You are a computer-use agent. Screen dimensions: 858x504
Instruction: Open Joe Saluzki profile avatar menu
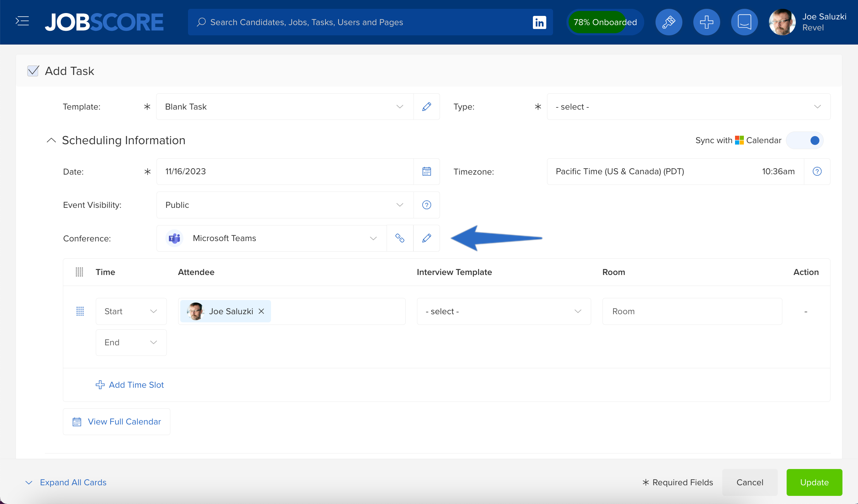point(782,22)
